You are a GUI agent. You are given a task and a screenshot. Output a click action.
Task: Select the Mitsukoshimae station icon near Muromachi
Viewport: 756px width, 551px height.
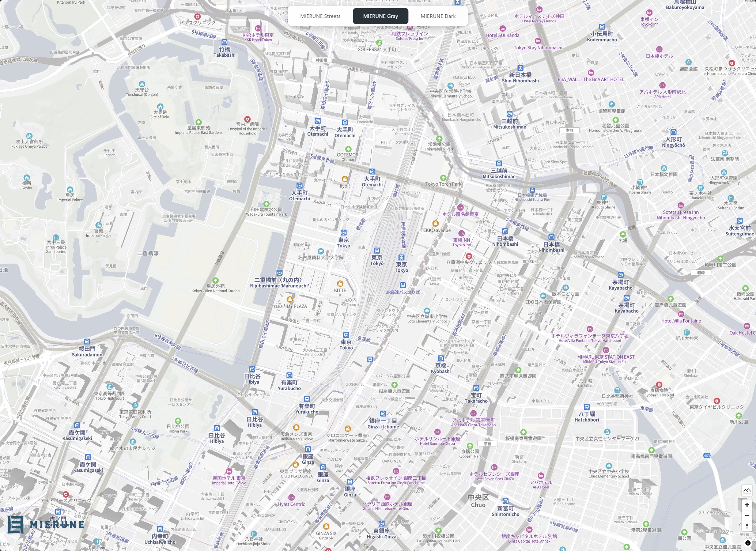click(510, 114)
